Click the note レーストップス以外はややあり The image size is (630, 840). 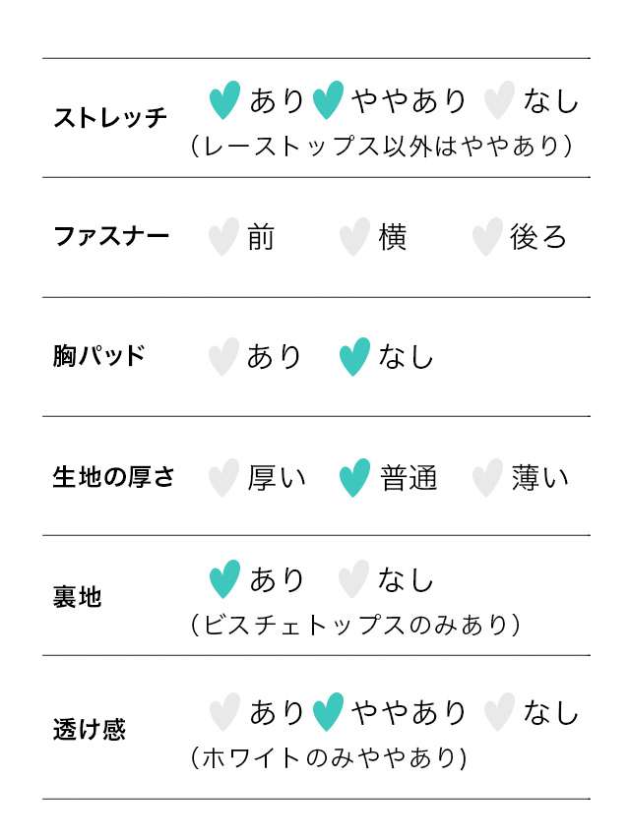click(382, 147)
